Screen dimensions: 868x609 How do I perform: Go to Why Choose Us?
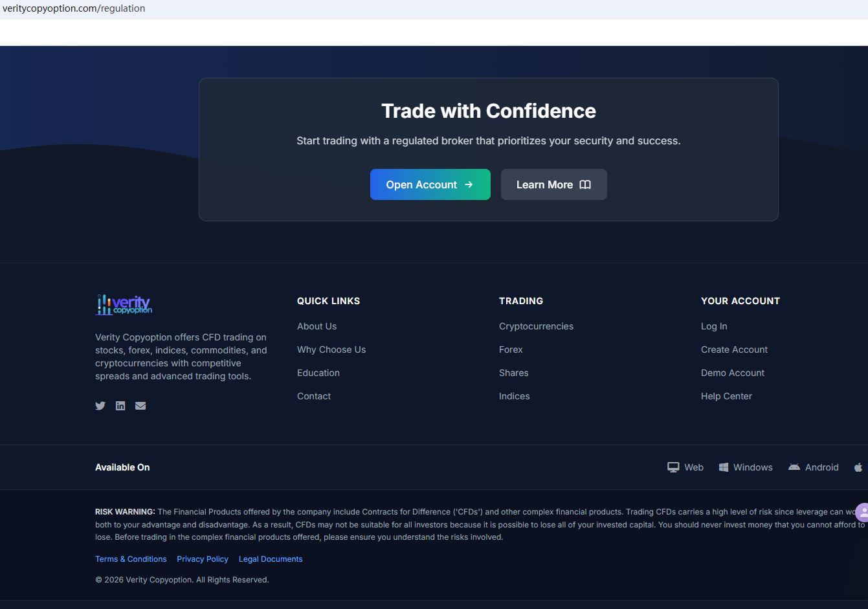(x=331, y=349)
